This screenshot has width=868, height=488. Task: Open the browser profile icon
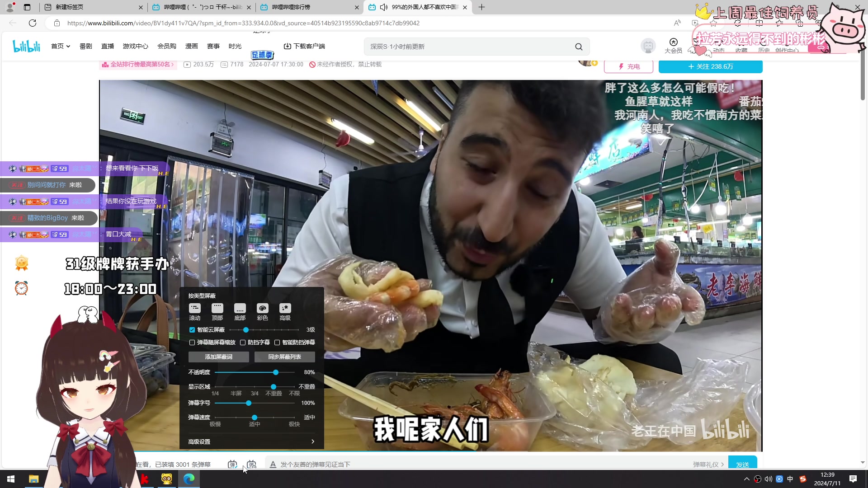click(x=10, y=7)
